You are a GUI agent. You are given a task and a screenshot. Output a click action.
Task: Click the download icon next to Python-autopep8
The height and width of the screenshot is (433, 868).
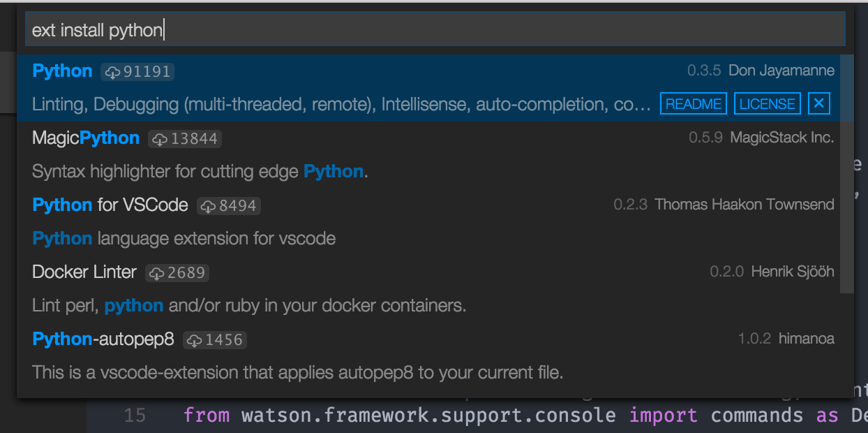(195, 340)
